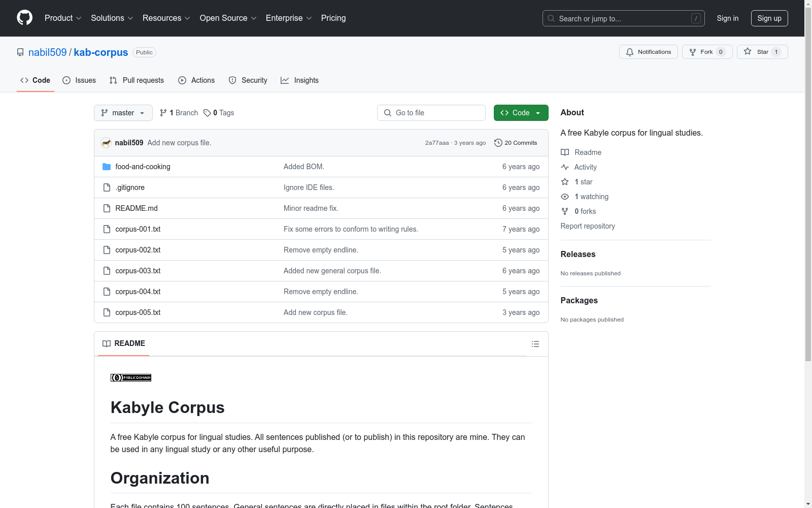Image resolution: width=812 pixels, height=508 pixels.
Task: Click the eye icon beside watching
Action: tap(565, 197)
